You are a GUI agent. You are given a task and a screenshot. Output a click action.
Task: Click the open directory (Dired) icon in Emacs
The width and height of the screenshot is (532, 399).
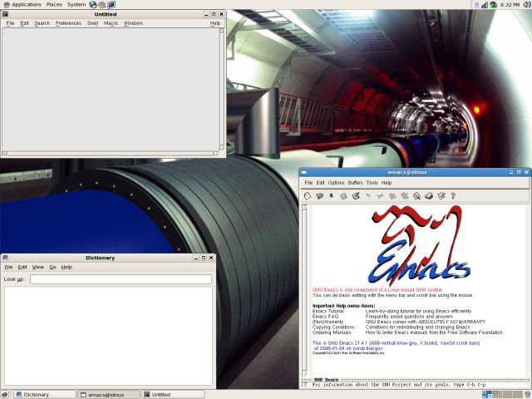point(319,195)
